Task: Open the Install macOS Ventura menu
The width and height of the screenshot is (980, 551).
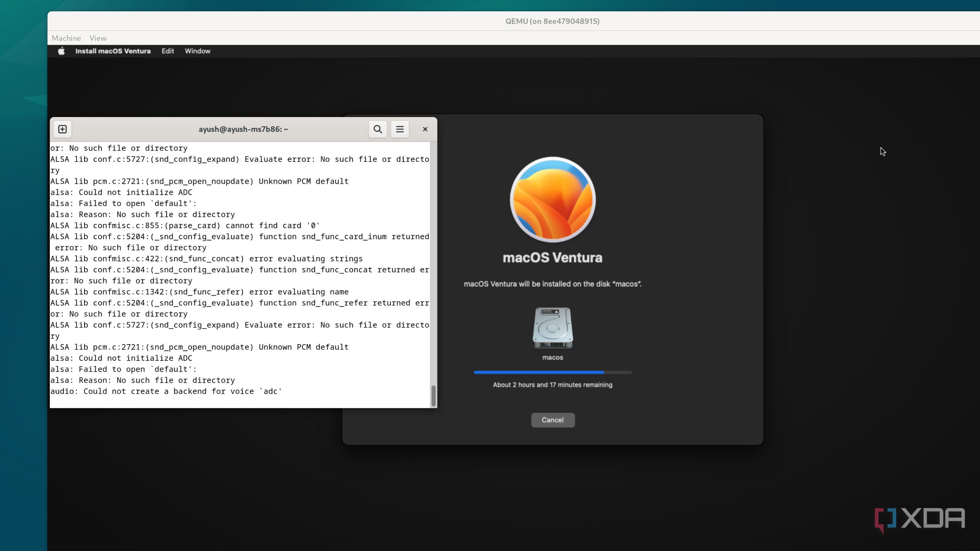Action: click(113, 51)
